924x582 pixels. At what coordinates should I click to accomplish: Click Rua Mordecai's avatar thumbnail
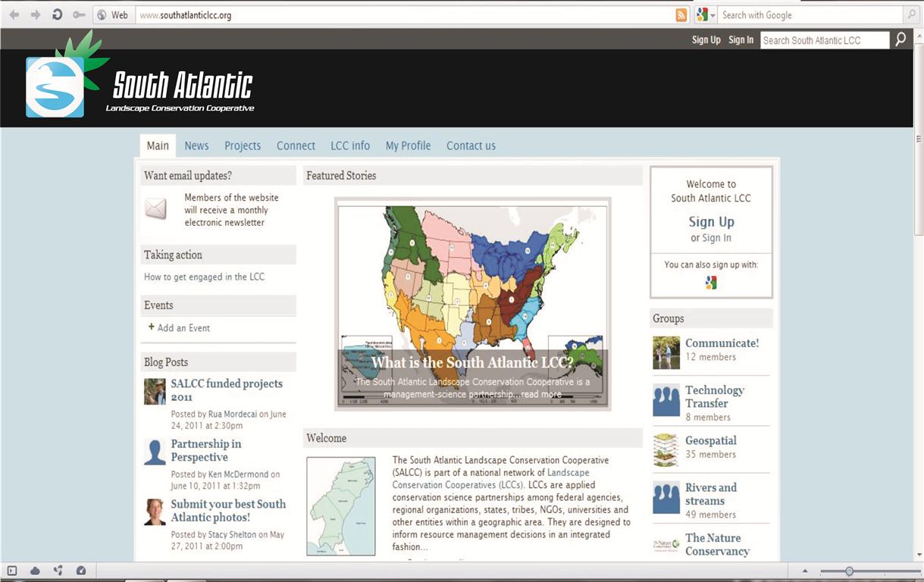pos(155,392)
